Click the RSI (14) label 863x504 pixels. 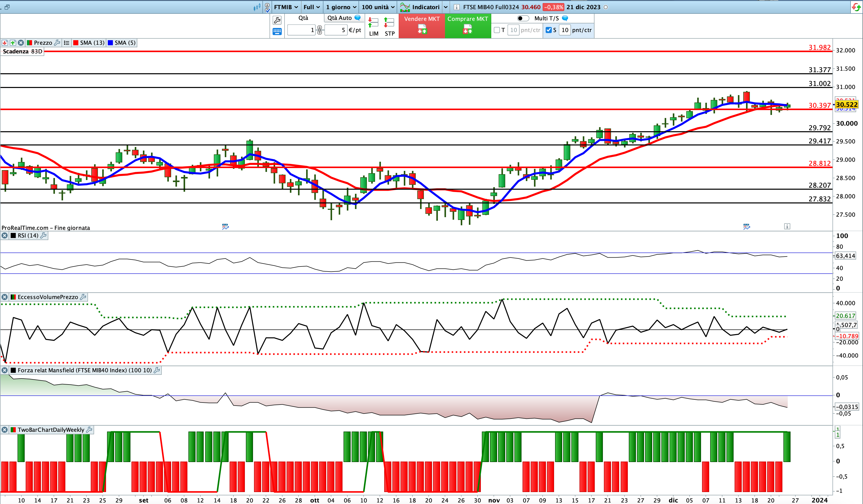tap(28, 235)
